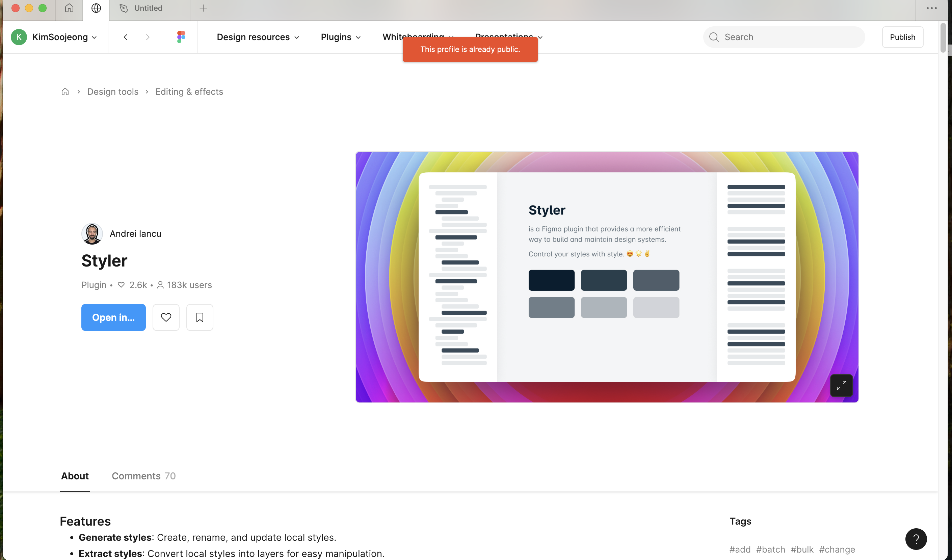Viewport: 952px width, 560px height.
Task: Go to Community home breadcrumb icon
Action: (x=65, y=92)
